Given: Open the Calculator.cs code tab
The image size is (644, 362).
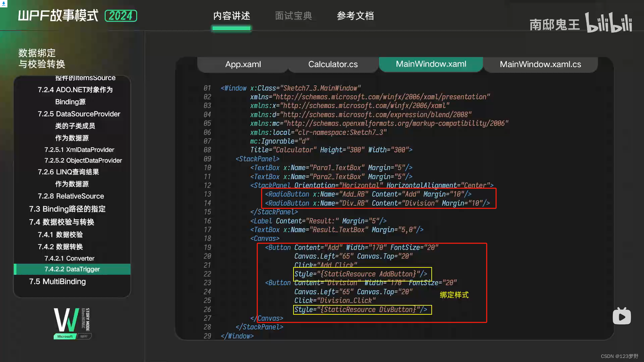Looking at the screenshot, I should tap(333, 64).
